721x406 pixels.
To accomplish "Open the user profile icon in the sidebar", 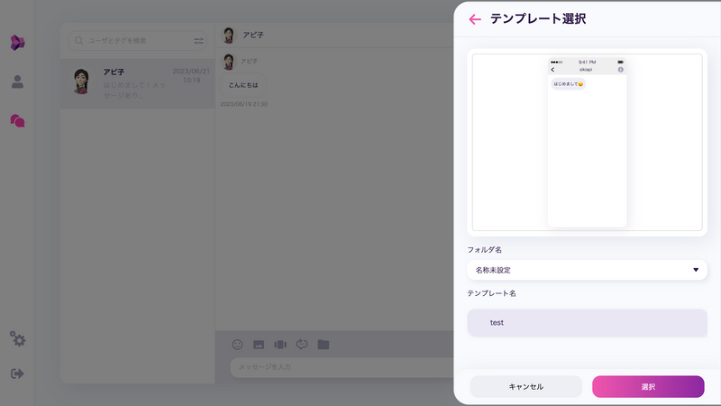I will click(x=17, y=82).
